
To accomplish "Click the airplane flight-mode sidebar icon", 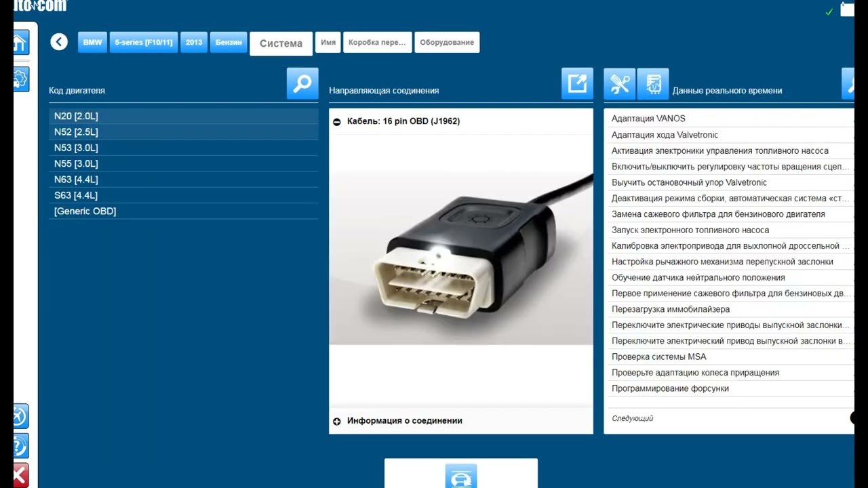I will (x=20, y=416).
